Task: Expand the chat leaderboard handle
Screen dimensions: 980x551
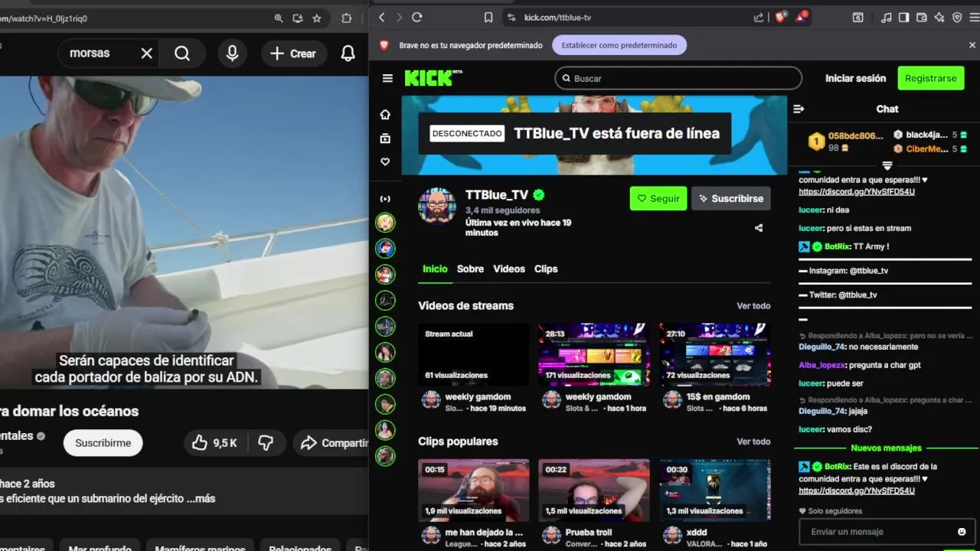Action: pos(887,165)
